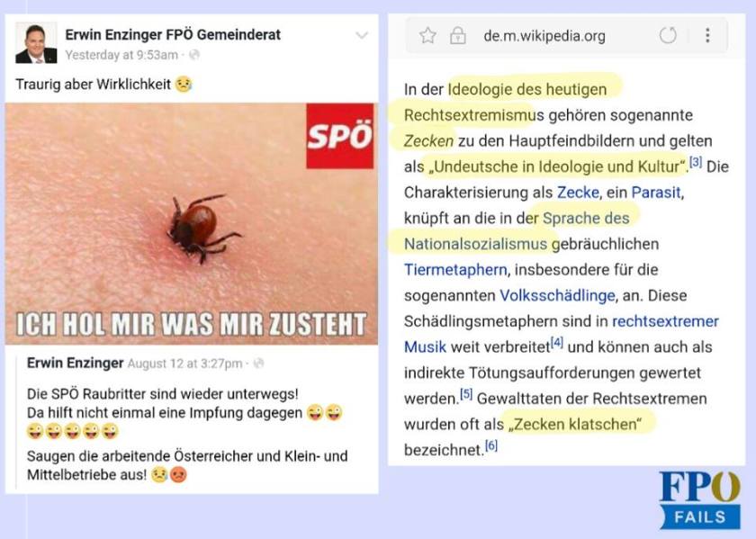This screenshot has height=539, width=756.
Task: Reload the Wikipedia page with refresh icon
Action: 668,35
